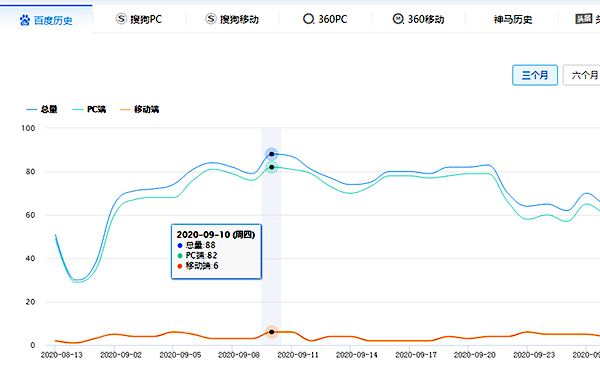Toggle the 移动端 legend series

click(139, 109)
